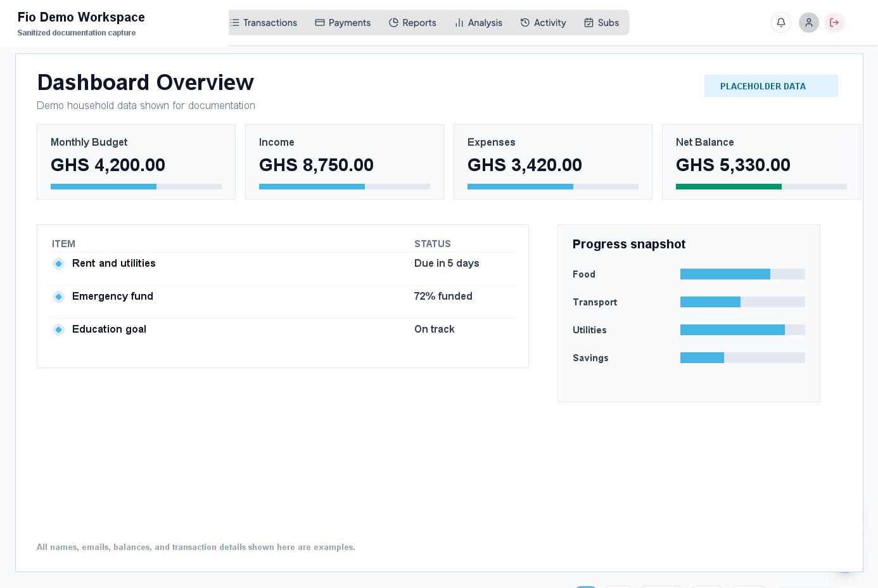Select the Analysis tab
This screenshot has width=878, height=588.
point(478,23)
